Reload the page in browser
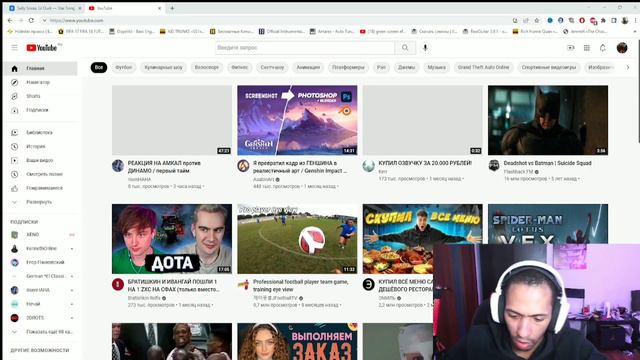The width and height of the screenshot is (640, 360). point(31,20)
